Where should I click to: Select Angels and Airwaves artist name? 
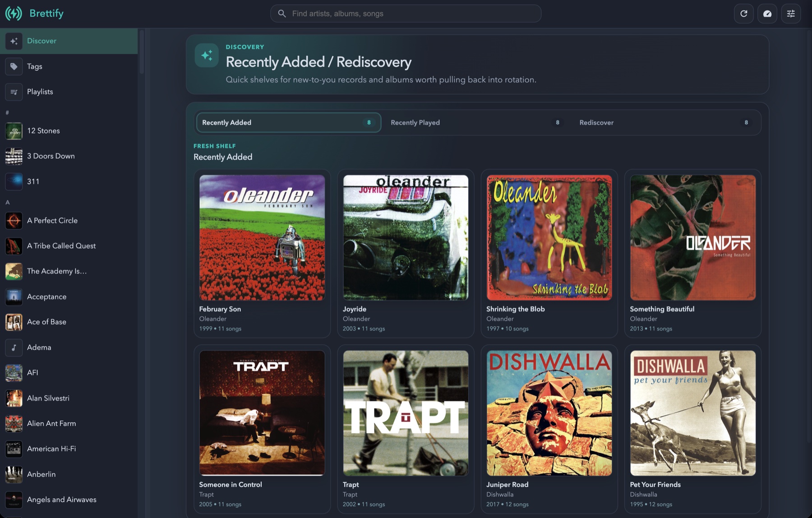click(62, 499)
